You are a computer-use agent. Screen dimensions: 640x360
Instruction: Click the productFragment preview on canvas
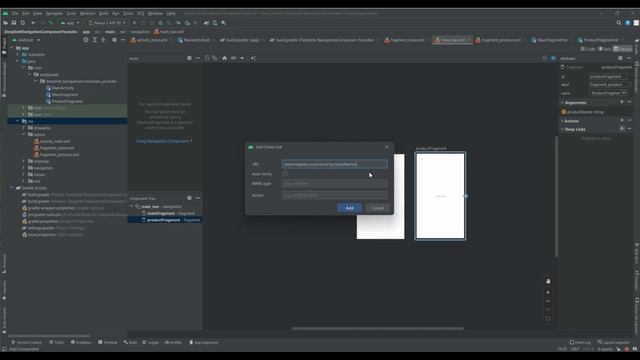(440, 196)
